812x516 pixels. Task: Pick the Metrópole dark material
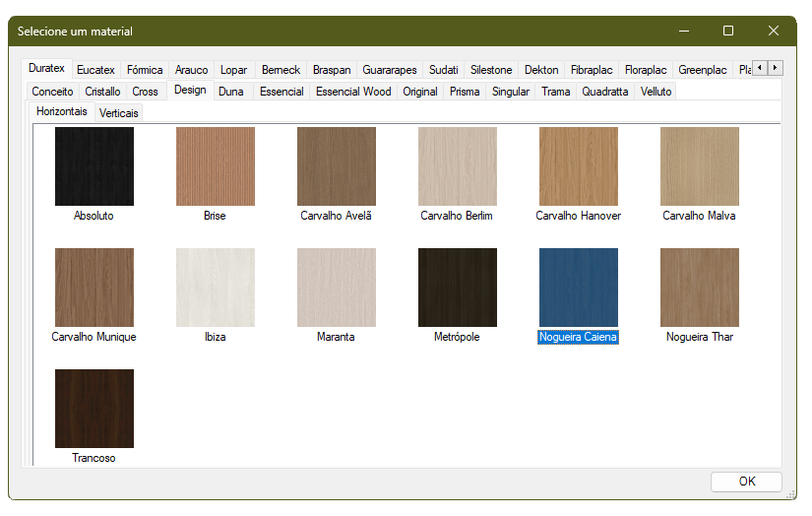coord(458,288)
